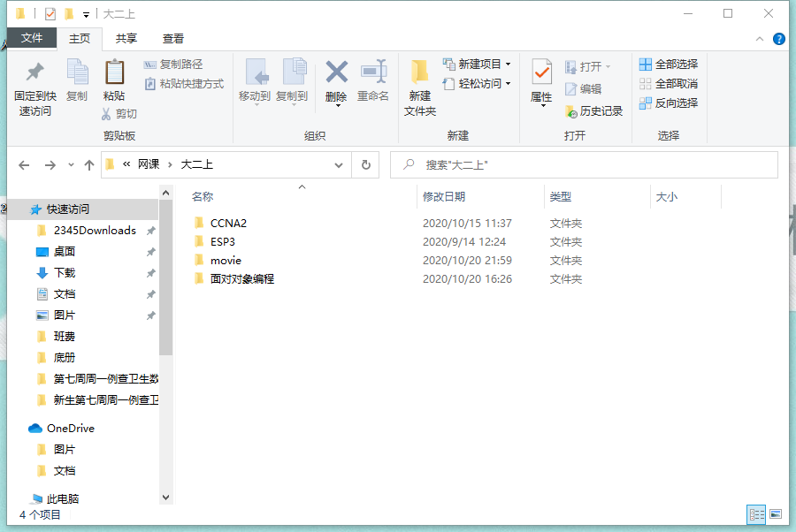Click Select all (全部选择)
This screenshot has height=532, width=796.
669,65
